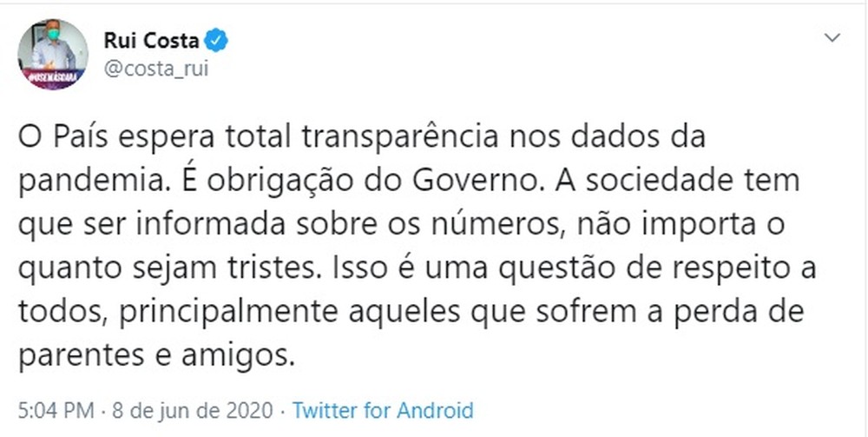Click the #USEMASCARA banner on the avatar
This screenshot has height=437, width=868.
[54, 76]
